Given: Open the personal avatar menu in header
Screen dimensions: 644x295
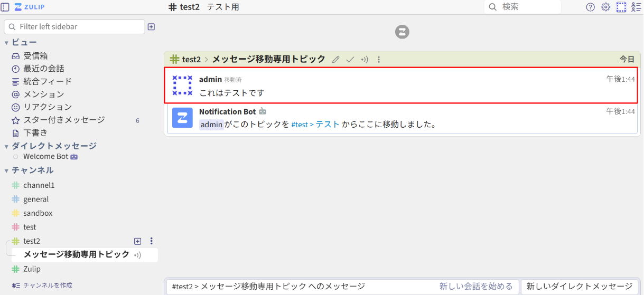Looking at the screenshot, I should pyautogui.click(x=621, y=7).
